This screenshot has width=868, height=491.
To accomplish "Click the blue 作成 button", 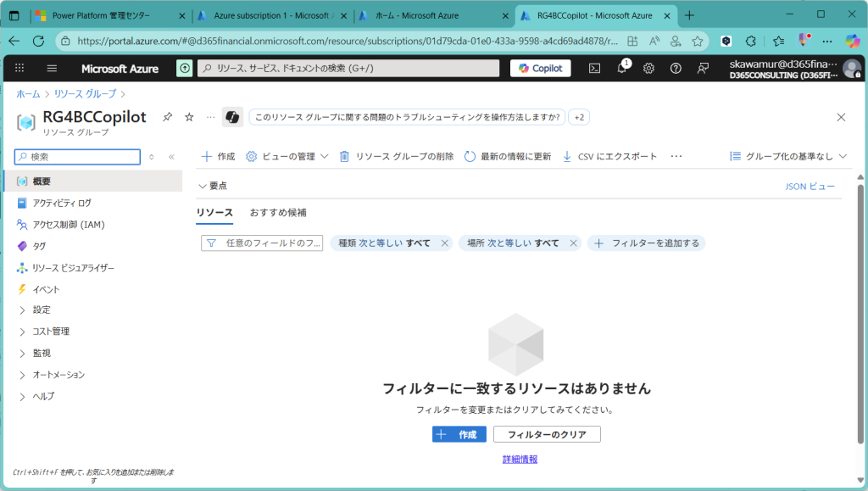I will tap(459, 434).
